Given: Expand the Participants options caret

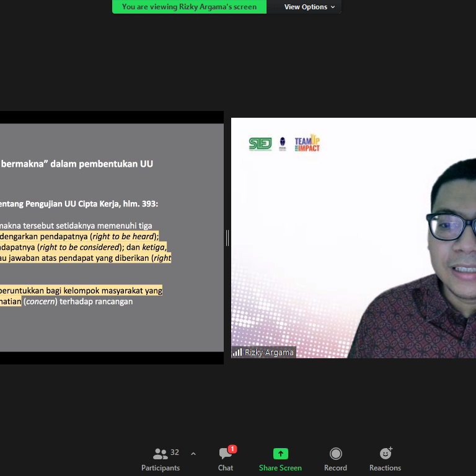Looking at the screenshot, I should 193,454.
